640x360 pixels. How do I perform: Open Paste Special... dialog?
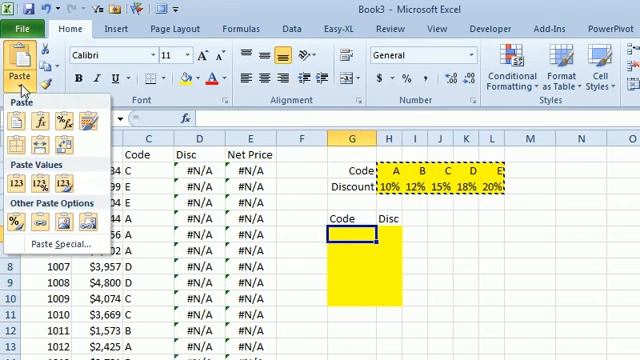[61, 244]
